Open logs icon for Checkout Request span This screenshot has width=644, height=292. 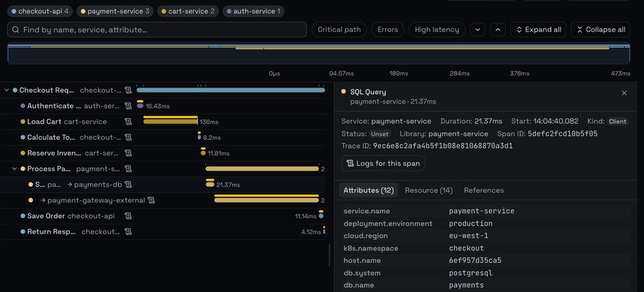coord(128,90)
